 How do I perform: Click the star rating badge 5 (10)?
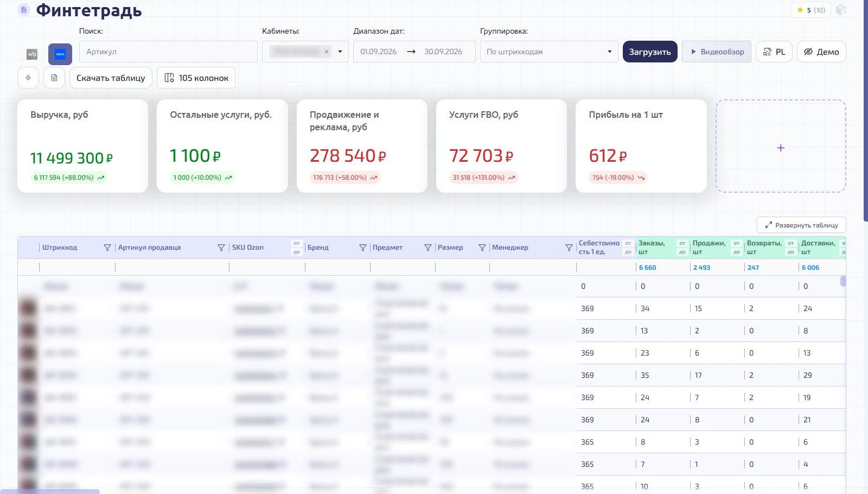click(811, 10)
